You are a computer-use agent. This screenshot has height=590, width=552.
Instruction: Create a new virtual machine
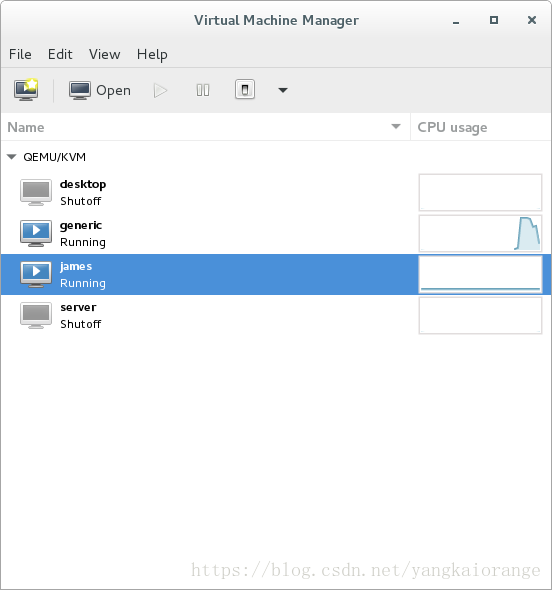click(26, 90)
